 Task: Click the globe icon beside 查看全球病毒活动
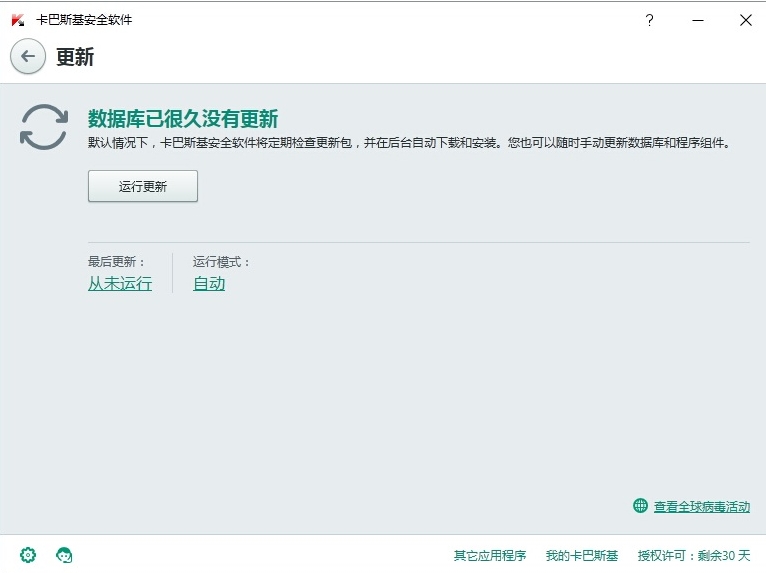tap(640, 506)
